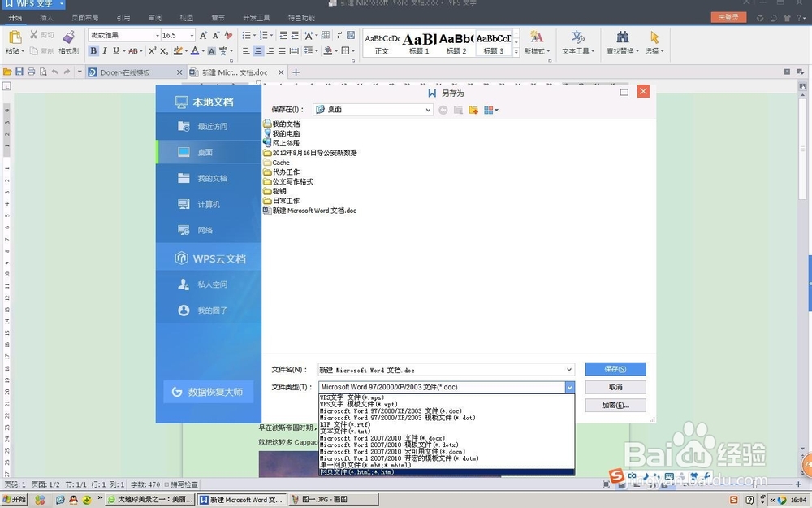The height and width of the screenshot is (508, 812).
Task: Open the file name dropdown arrow
Action: pyautogui.click(x=569, y=370)
